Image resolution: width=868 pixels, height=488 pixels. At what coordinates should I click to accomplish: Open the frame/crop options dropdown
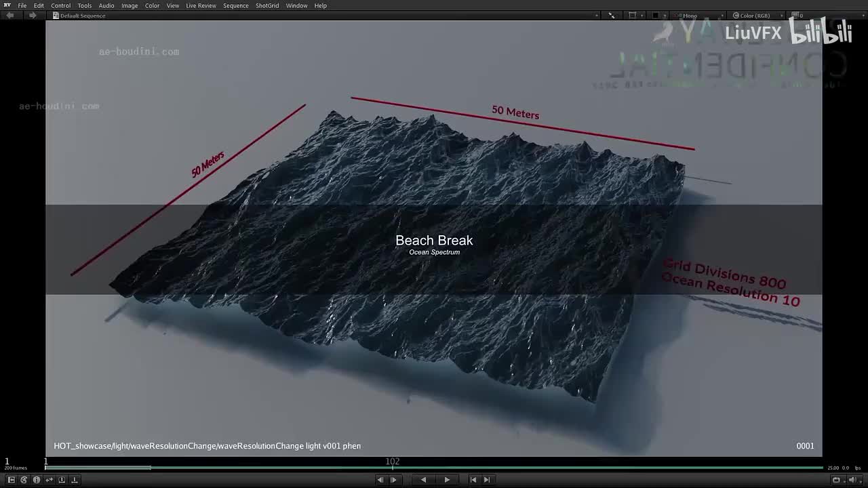(635, 16)
